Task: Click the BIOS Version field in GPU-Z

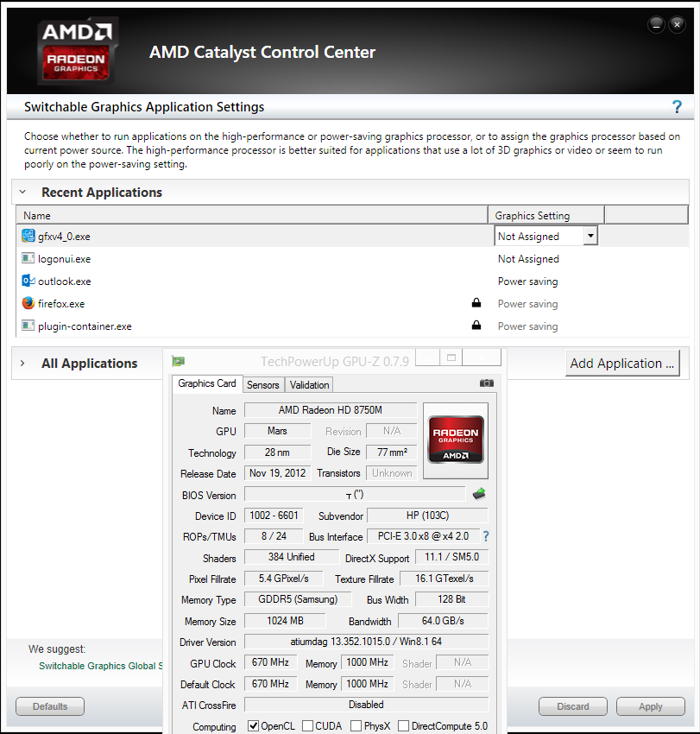Action: [355, 494]
